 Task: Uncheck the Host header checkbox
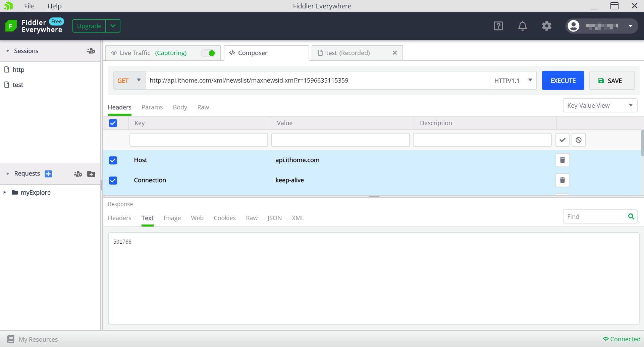point(113,160)
